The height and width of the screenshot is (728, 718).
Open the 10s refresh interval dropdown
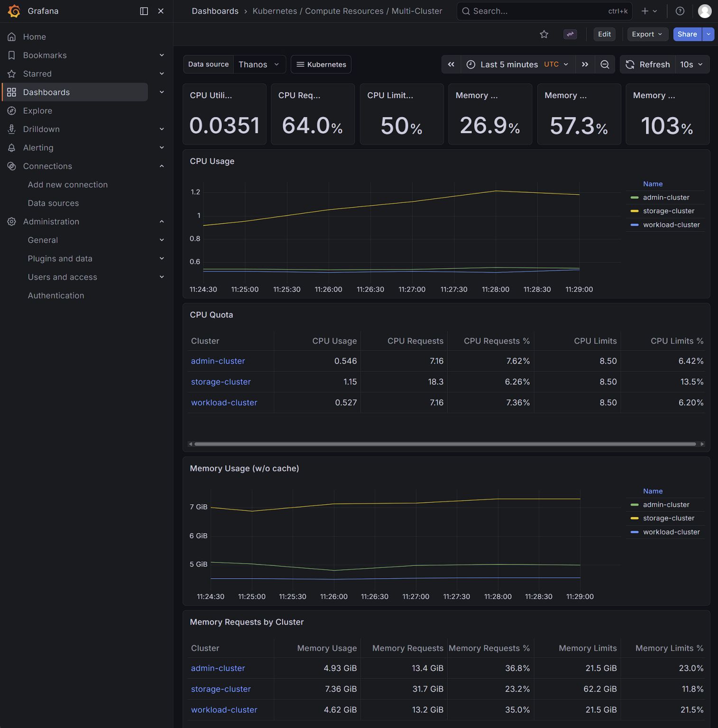coord(691,64)
